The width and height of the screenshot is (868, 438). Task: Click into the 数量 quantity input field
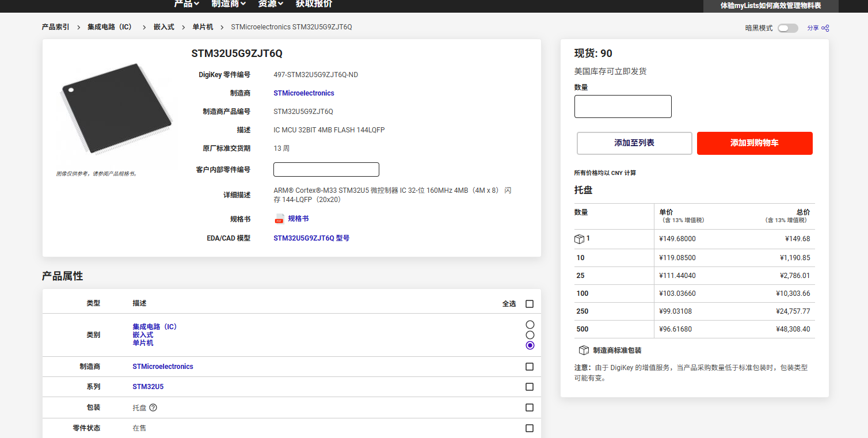(x=623, y=106)
